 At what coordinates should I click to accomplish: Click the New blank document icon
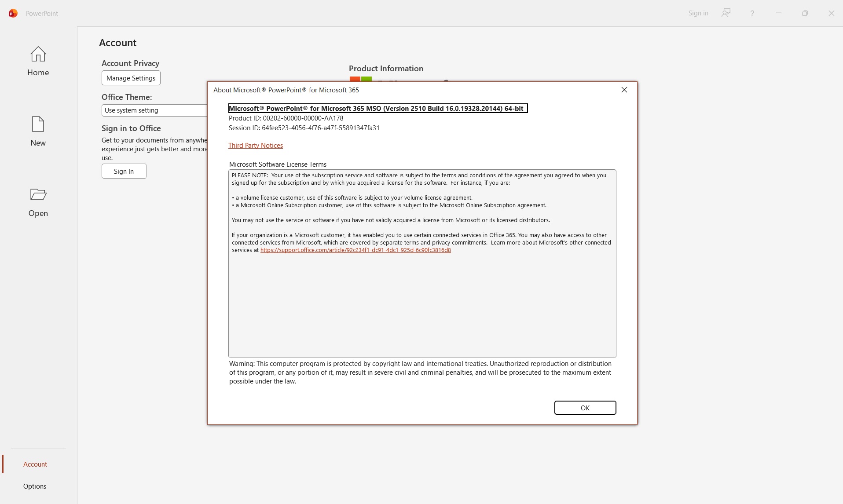[38, 124]
